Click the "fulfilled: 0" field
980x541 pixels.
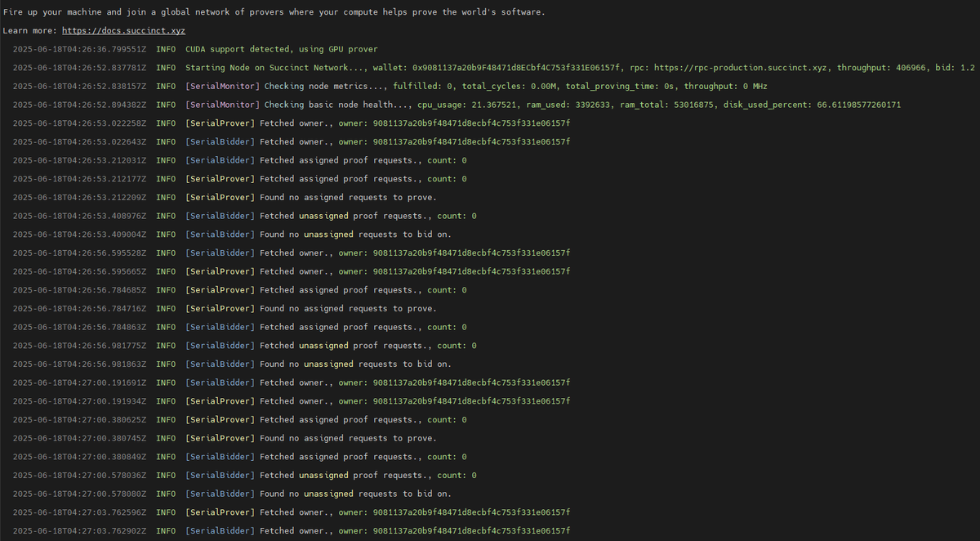click(x=422, y=87)
